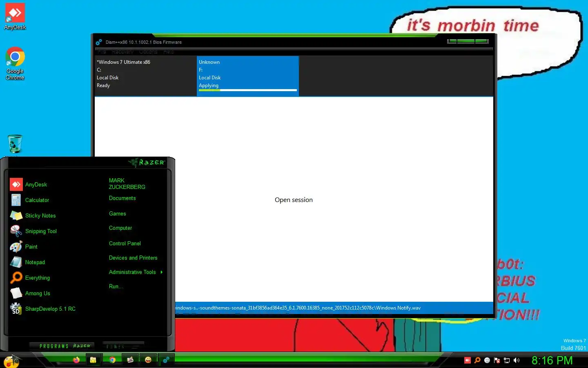Open Administrative Tools entry
The image size is (588, 368).
pyautogui.click(x=132, y=272)
